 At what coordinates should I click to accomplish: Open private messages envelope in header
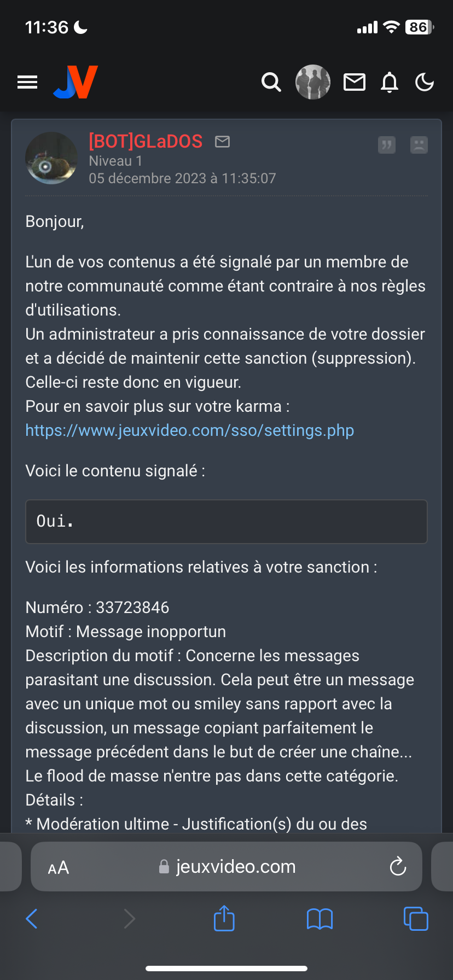[x=354, y=82]
